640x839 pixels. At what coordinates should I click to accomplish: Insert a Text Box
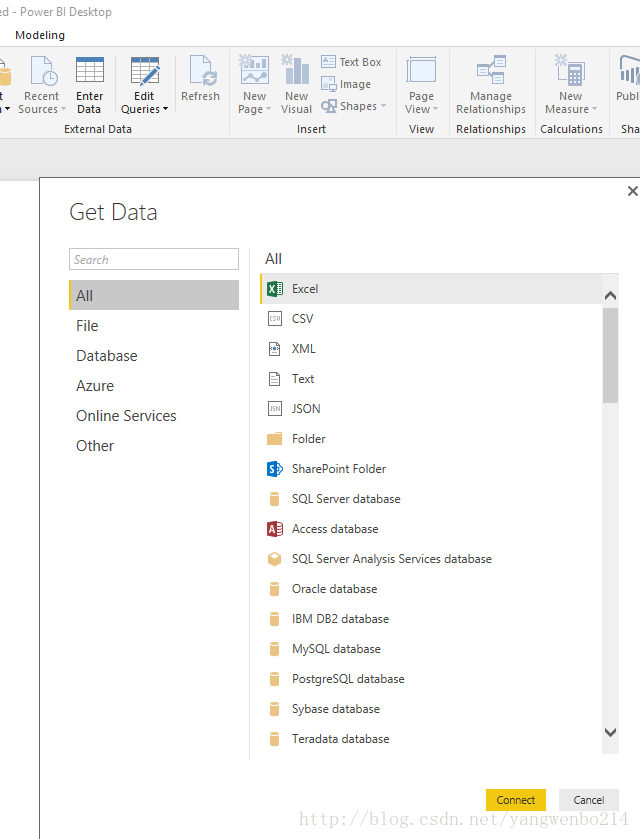(351, 62)
